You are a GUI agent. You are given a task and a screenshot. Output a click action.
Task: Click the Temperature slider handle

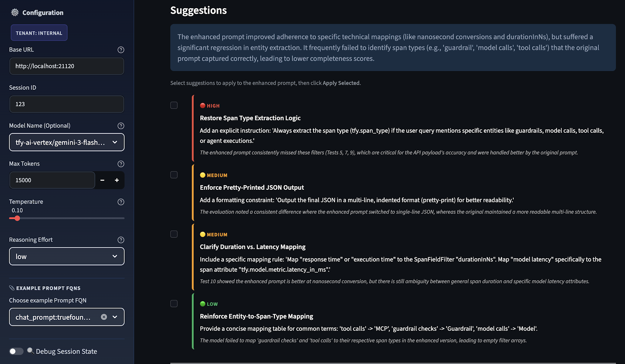(x=17, y=218)
